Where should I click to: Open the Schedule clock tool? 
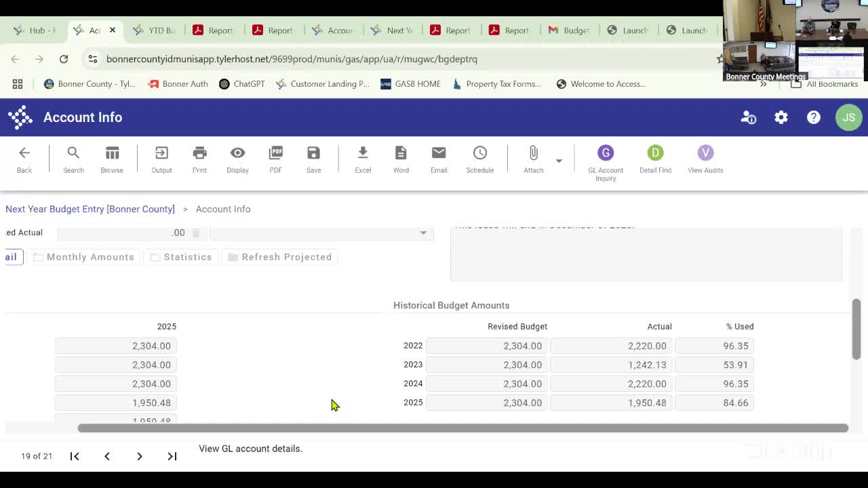tap(479, 159)
